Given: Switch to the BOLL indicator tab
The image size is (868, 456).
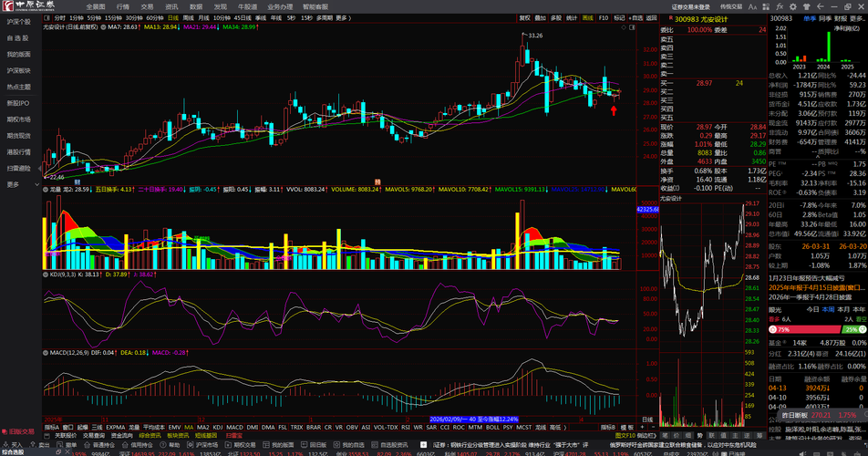Looking at the screenshot, I should [492, 427].
